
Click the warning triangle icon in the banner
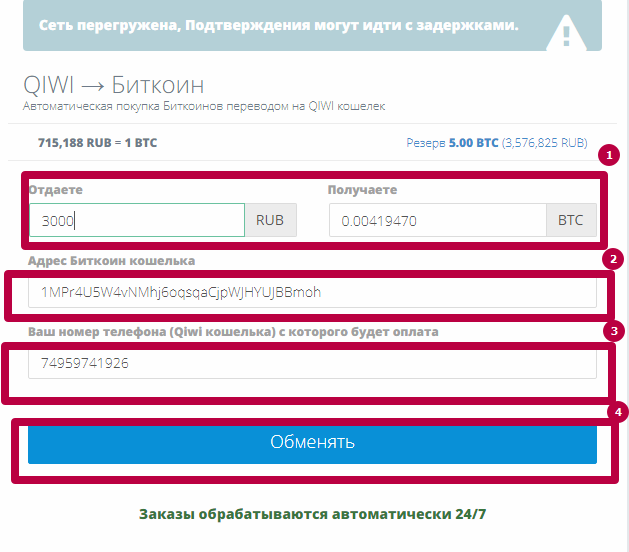point(566,32)
